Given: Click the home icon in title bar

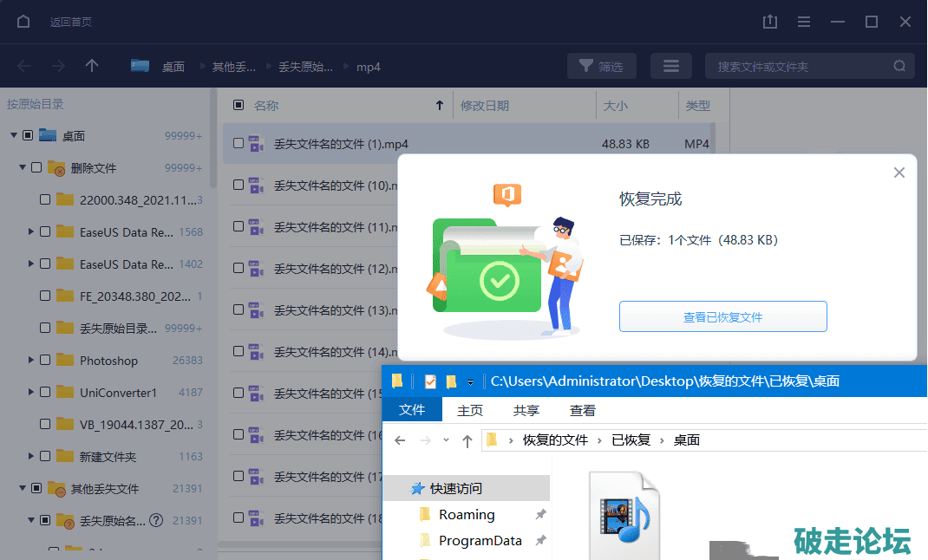Looking at the screenshot, I should (x=23, y=22).
